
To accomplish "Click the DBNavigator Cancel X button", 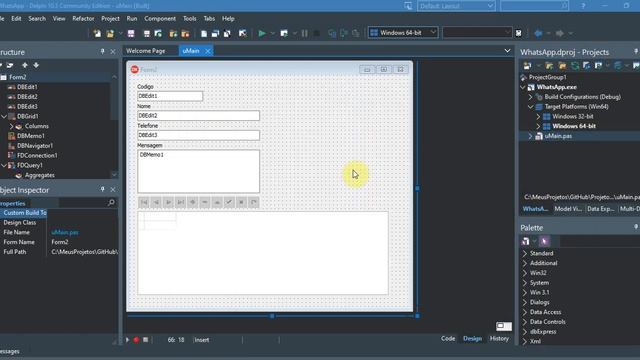I will (x=242, y=202).
